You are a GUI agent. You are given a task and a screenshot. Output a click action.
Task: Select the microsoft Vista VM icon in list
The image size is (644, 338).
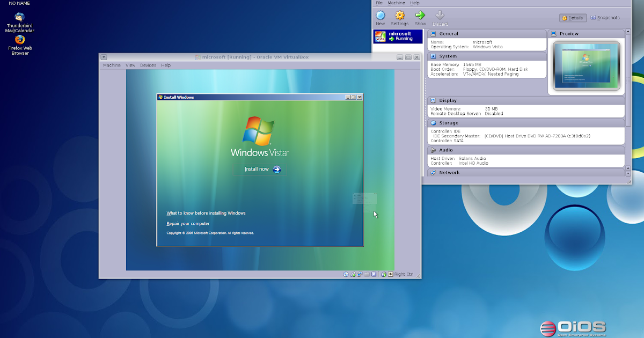pyautogui.click(x=380, y=36)
